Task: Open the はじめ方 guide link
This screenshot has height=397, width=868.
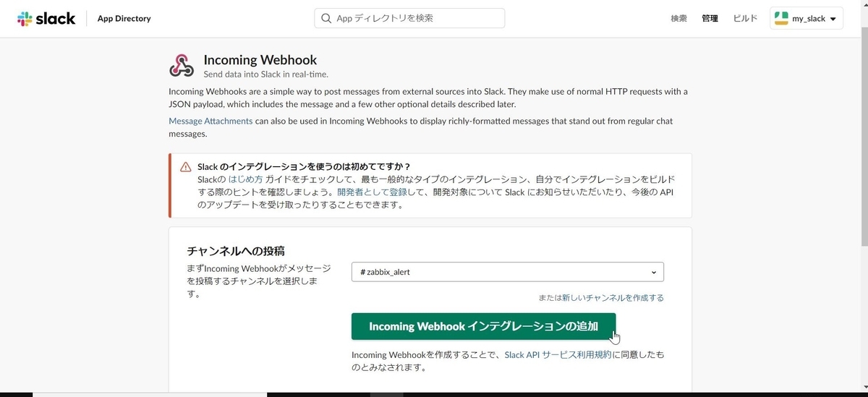Action: pos(245,179)
